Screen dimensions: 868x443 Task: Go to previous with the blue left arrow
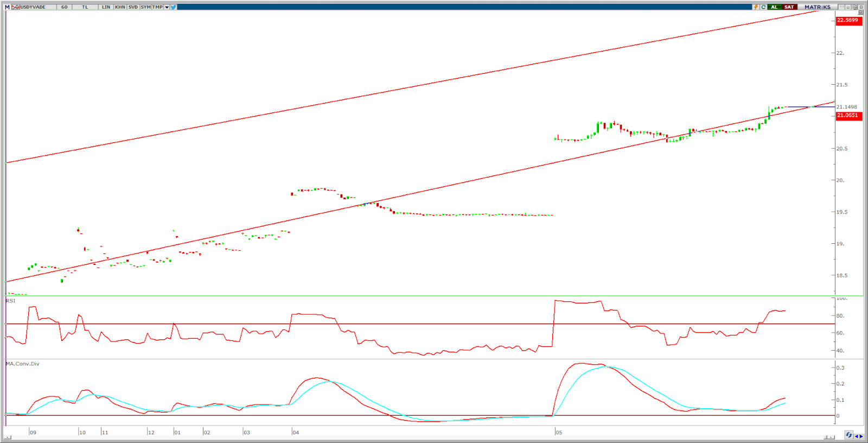click(857, 436)
